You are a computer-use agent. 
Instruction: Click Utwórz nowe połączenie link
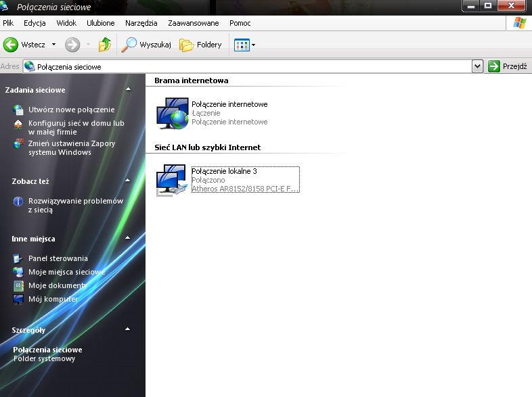pos(72,110)
